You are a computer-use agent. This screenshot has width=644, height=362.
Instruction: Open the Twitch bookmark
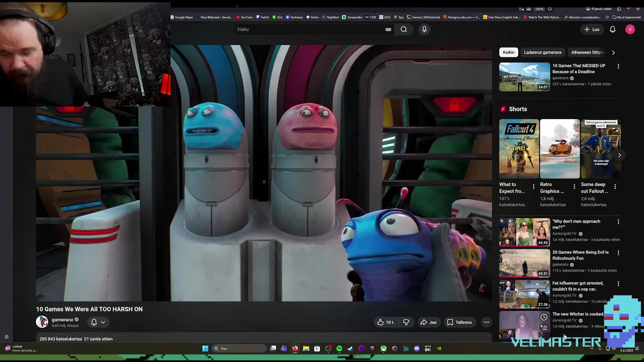pyautogui.click(x=263, y=17)
